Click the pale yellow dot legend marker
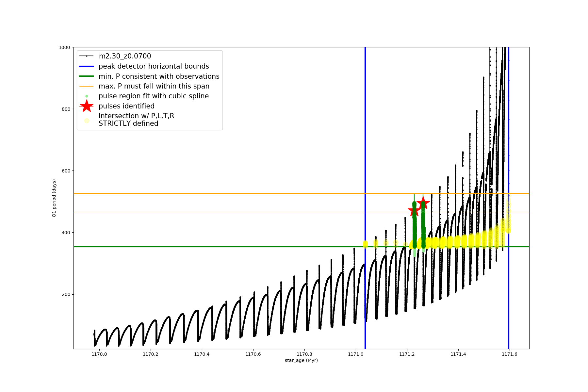 87,121
